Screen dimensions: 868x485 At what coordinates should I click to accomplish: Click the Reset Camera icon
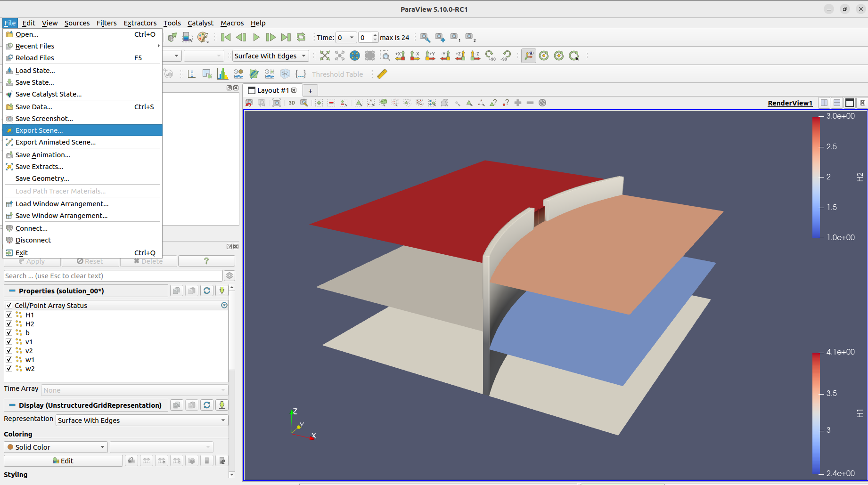click(x=325, y=56)
